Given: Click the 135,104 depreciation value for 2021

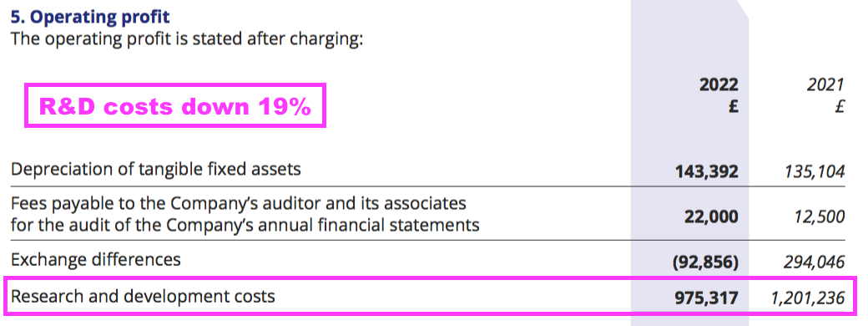Looking at the screenshot, I should (x=813, y=172).
